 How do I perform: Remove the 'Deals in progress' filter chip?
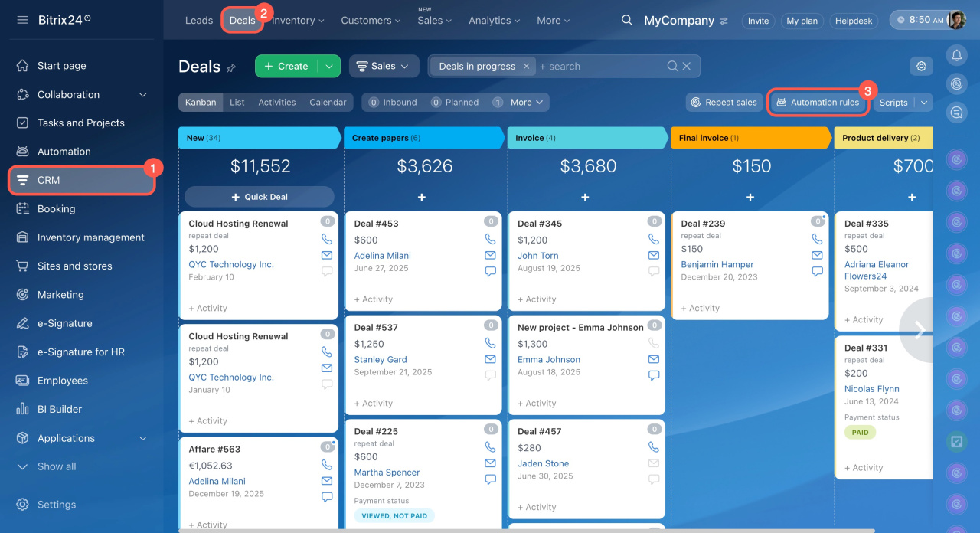[x=526, y=67]
